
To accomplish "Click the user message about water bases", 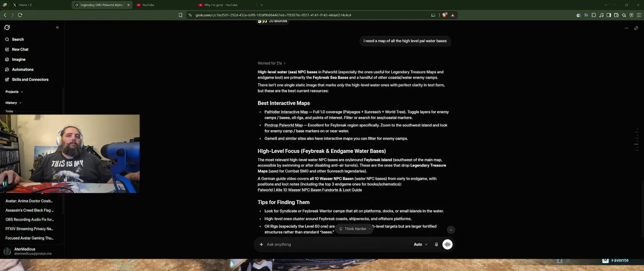I will click(405, 41).
